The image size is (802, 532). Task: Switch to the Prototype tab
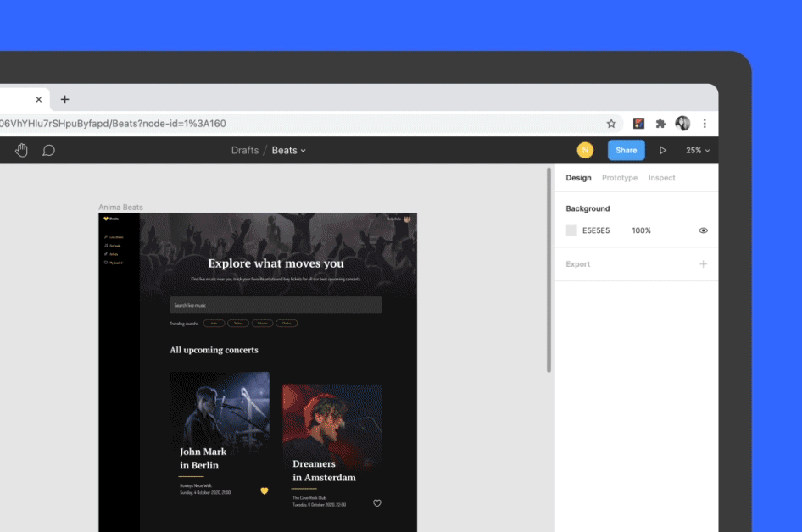click(x=620, y=178)
